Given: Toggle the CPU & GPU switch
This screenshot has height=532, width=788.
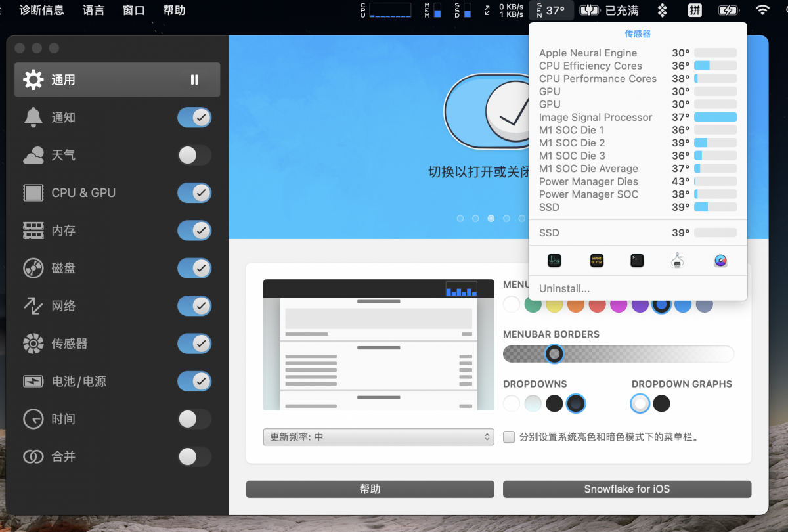Looking at the screenshot, I should 194,193.
